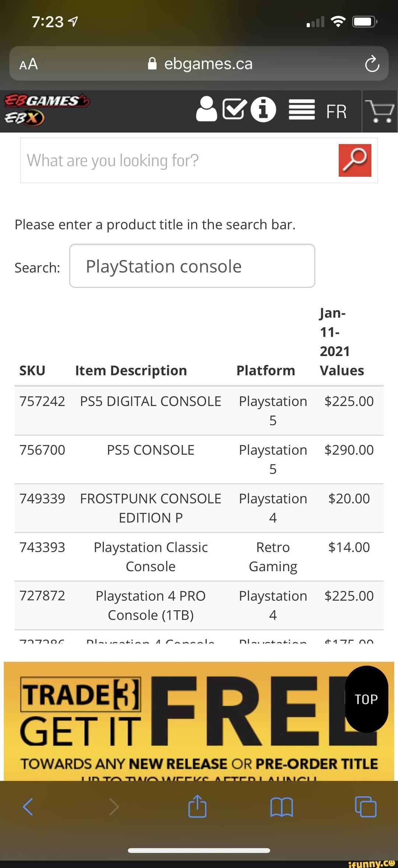Switch site language to FR
The image size is (398, 868).
(336, 111)
